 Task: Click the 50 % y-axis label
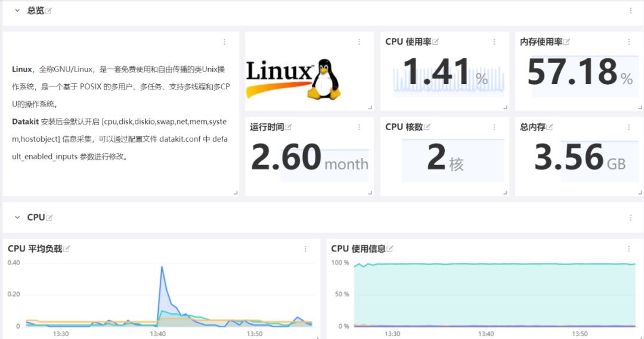pos(342,294)
